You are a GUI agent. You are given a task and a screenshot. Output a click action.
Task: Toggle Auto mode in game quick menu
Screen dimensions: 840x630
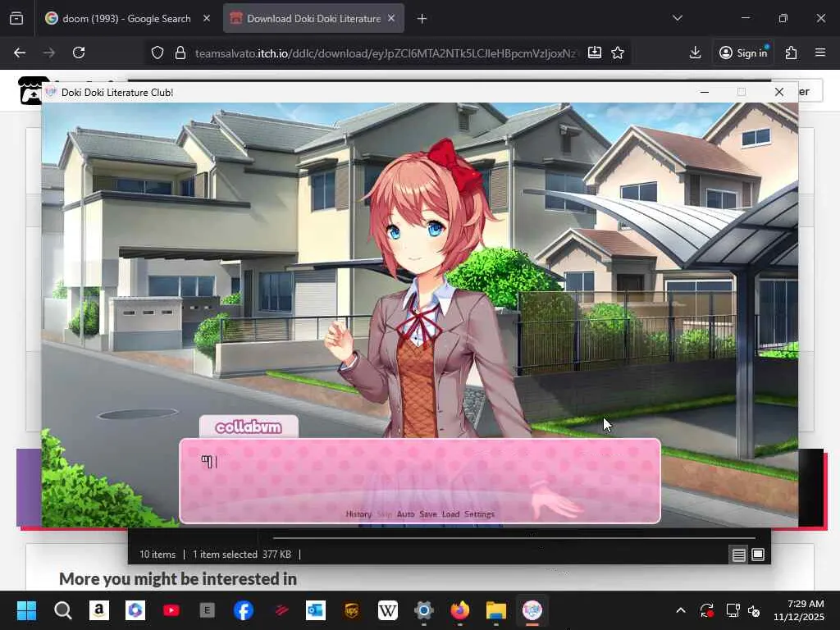405,514
